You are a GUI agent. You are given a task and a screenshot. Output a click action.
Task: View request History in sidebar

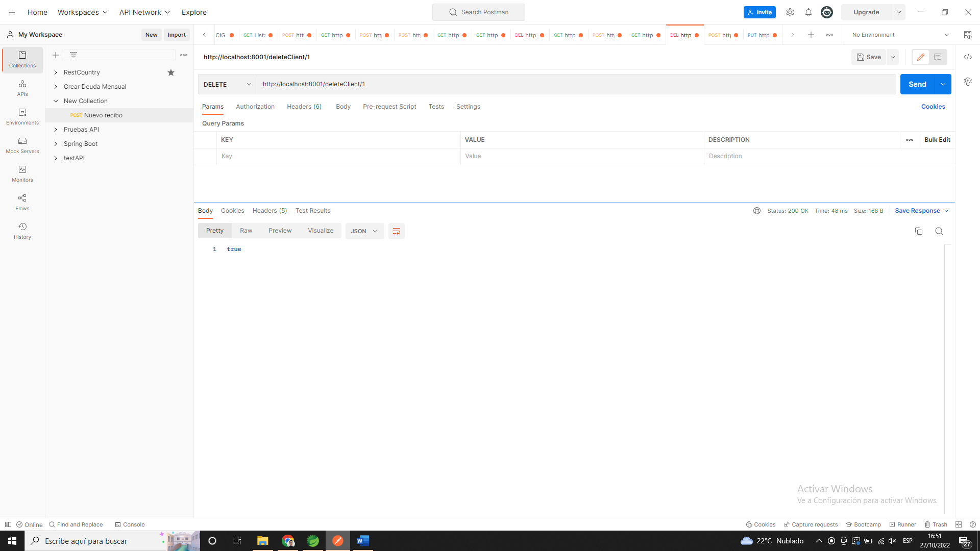tap(22, 230)
